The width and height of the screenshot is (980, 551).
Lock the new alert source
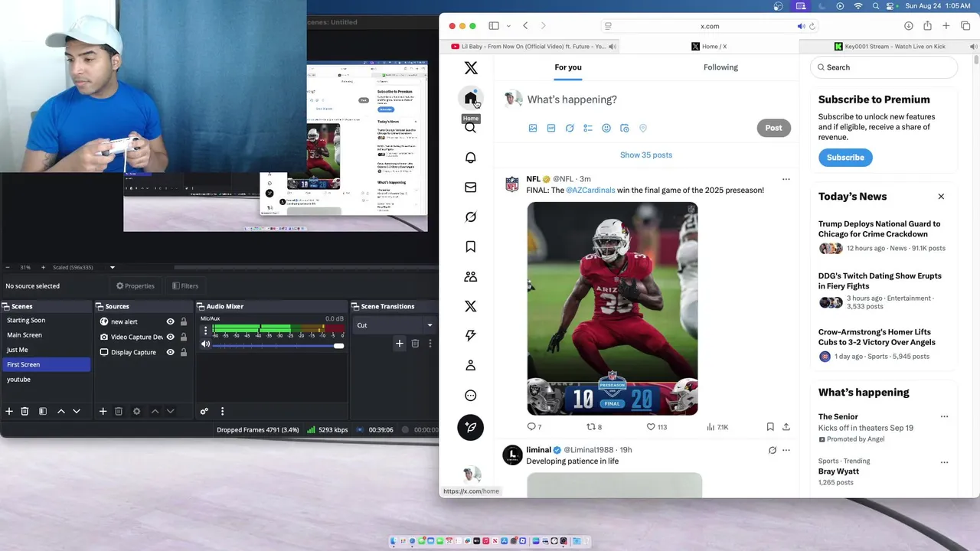pos(184,321)
